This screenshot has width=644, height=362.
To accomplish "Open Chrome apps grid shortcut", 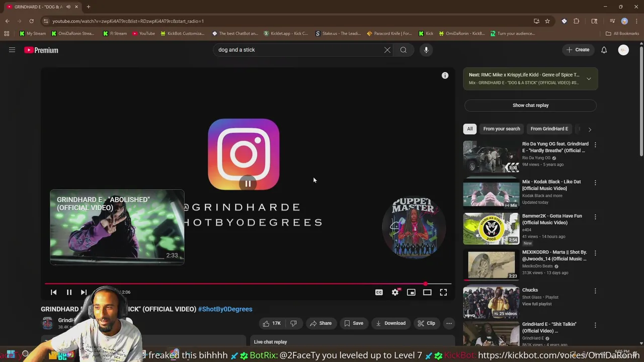I will click(7, 34).
